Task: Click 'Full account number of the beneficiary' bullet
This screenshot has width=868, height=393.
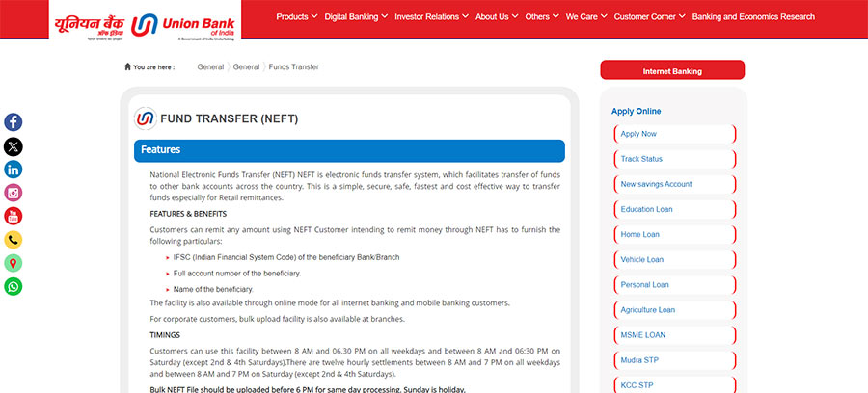Action: point(237,274)
